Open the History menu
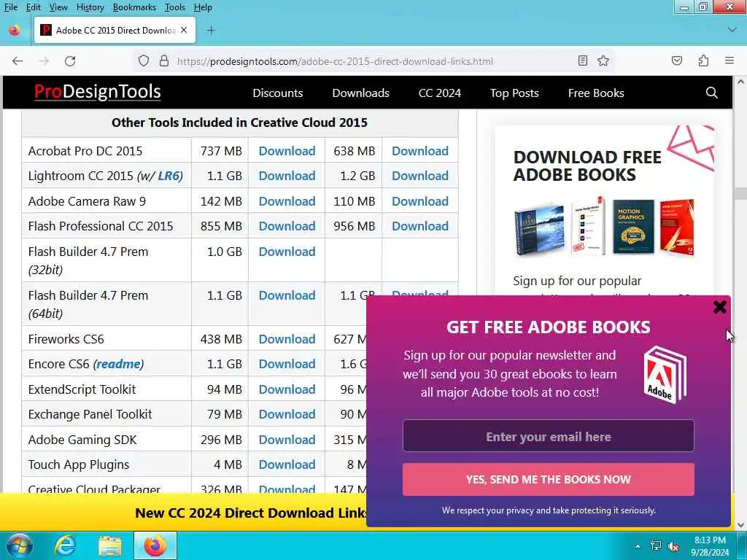 [90, 7]
